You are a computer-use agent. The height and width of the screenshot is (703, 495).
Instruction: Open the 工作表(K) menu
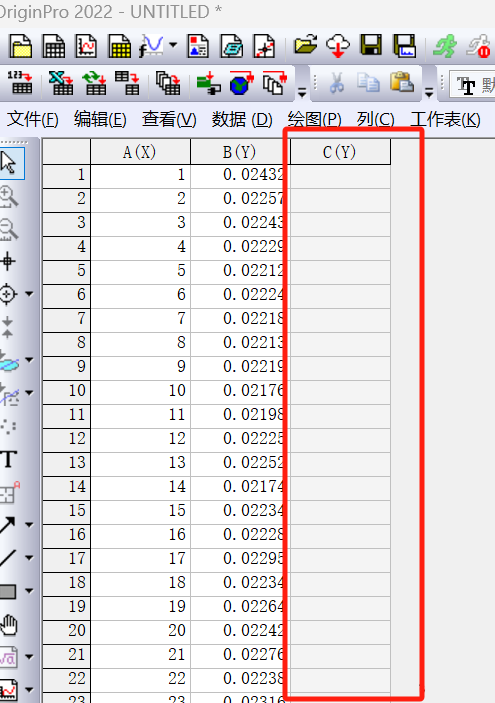[x=445, y=120]
